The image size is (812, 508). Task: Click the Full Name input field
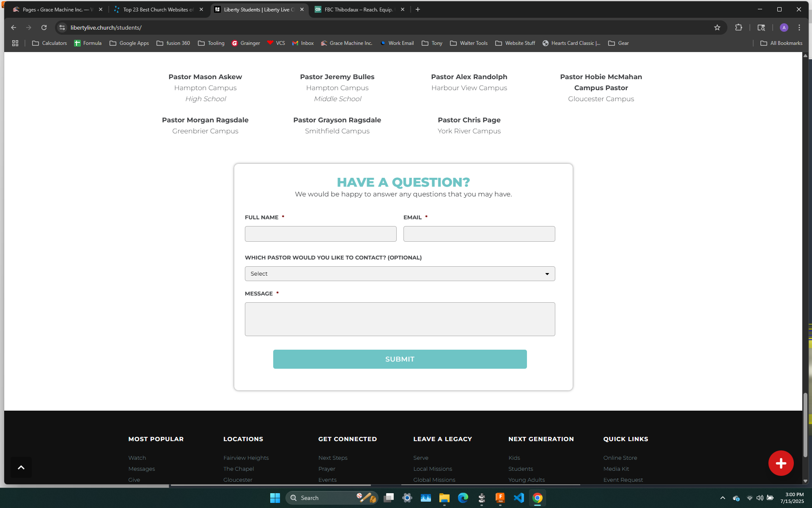(x=320, y=234)
